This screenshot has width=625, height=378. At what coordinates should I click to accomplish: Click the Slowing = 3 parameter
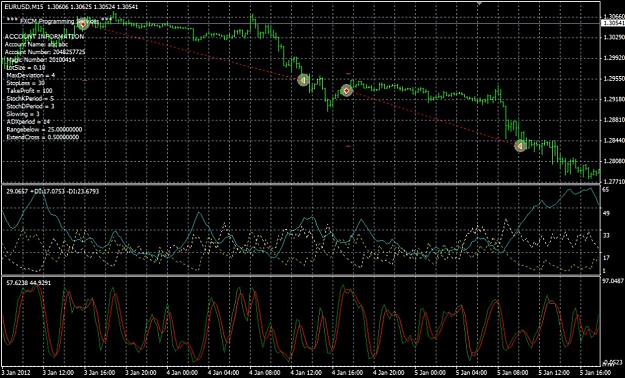tap(22, 114)
